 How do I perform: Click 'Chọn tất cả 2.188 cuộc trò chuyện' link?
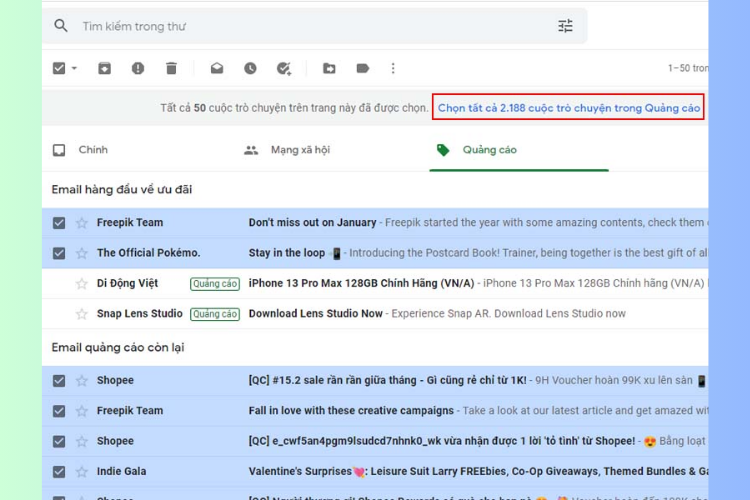(568, 108)
